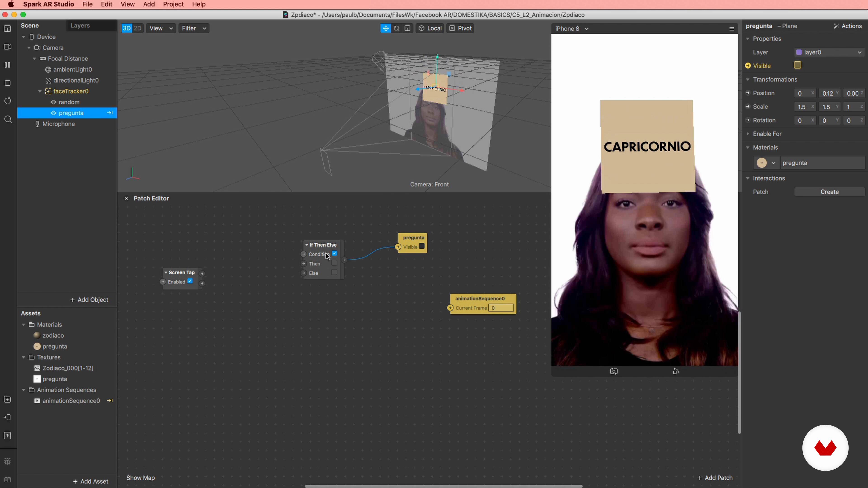Click the search icon in left sidebar
868x488 pixels.
point(8,120)
